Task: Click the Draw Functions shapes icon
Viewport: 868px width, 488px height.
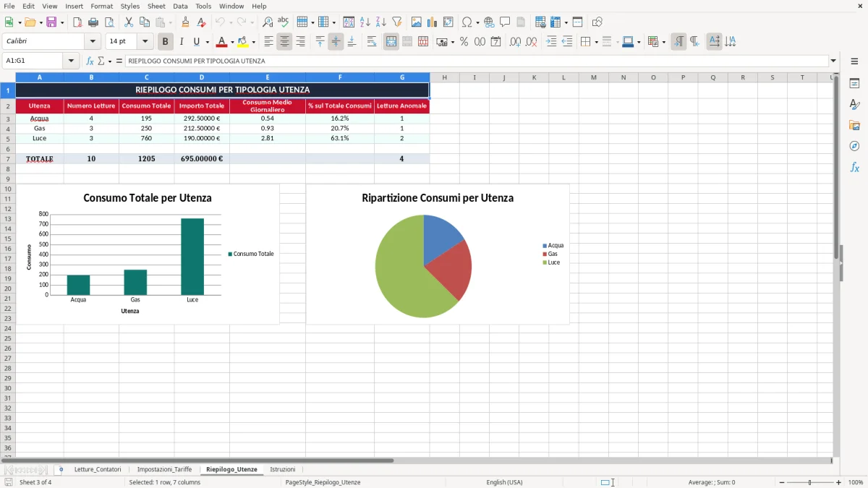Action: coord(597,22)
